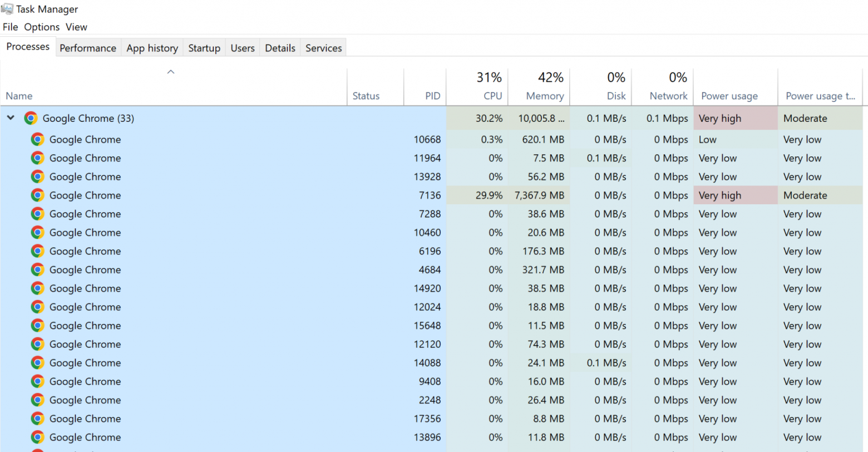Click Chrome icon of the Google Chrome (33) group

pos(31,118)
